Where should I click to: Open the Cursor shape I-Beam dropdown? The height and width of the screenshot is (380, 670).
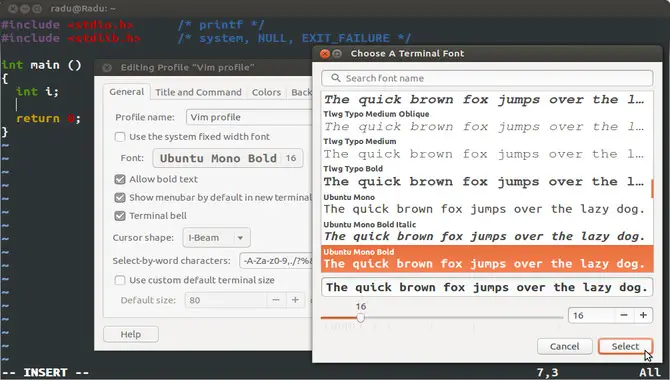pos(216,238)
